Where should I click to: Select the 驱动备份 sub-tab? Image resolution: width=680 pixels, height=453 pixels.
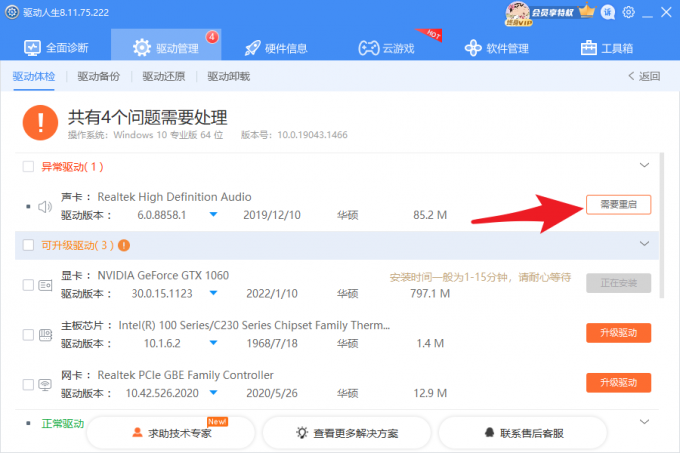point(98,77)
